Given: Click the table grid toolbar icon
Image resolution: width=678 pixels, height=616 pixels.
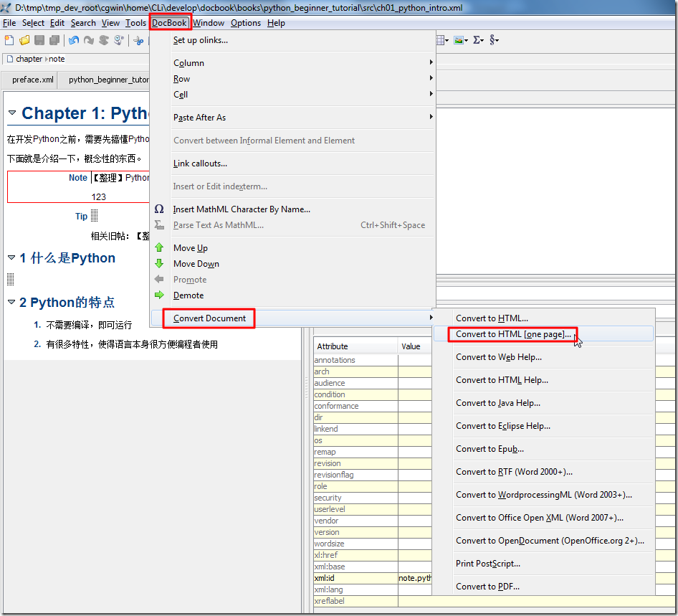Looking at the screenshot, I should [x=440, y=40].
